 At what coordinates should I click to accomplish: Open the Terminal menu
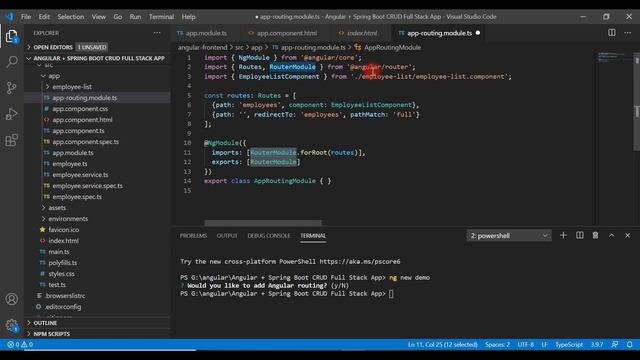[x=161, y=17]
